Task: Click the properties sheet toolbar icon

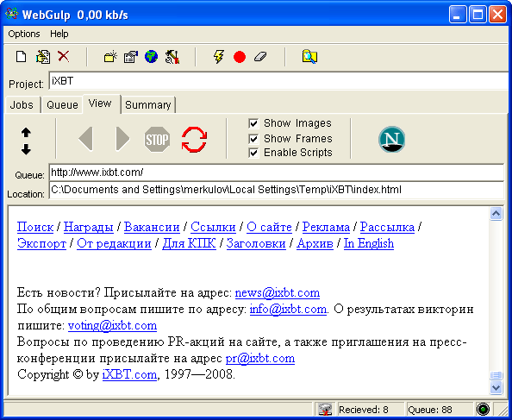Action: 131,57
